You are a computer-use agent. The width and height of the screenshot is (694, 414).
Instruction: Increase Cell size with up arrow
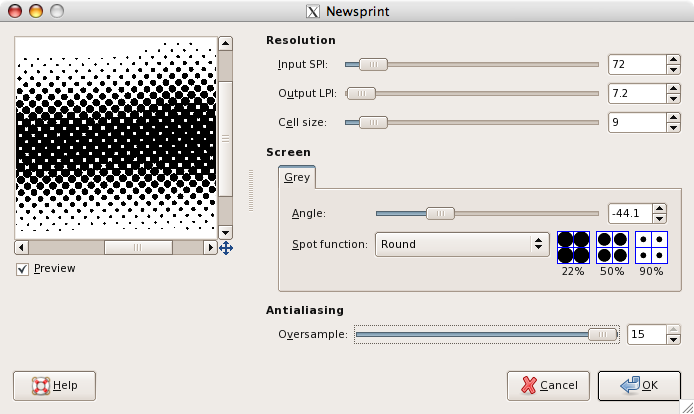[673, 117]
